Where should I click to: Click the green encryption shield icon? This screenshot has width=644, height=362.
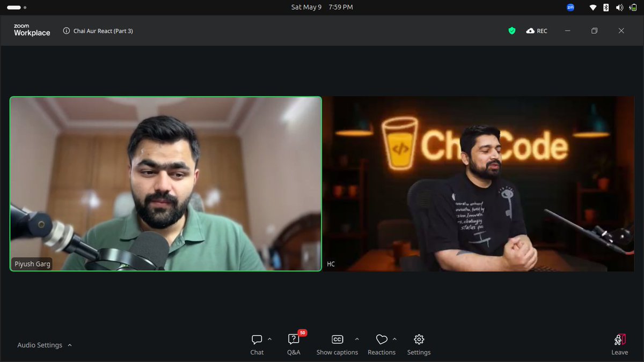[512, 31]
